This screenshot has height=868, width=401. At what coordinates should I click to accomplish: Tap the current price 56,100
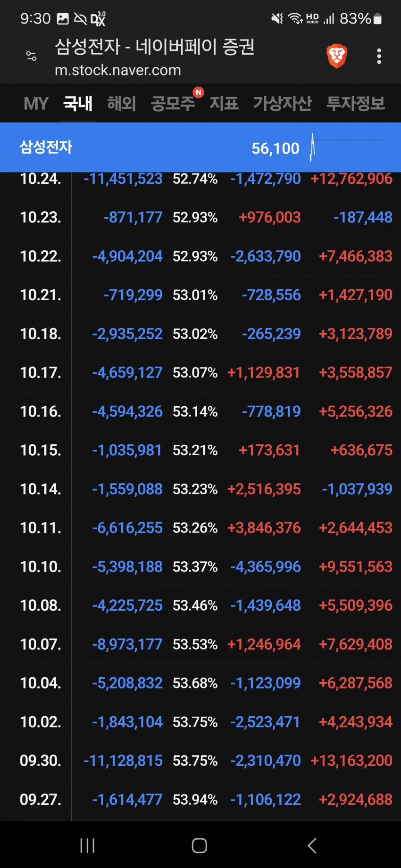pos(276,148)
